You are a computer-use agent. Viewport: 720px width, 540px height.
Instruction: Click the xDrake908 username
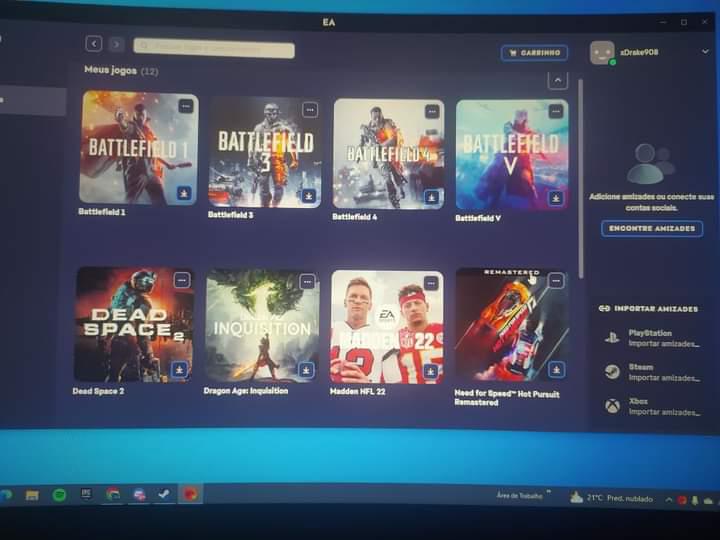(639, 52)
